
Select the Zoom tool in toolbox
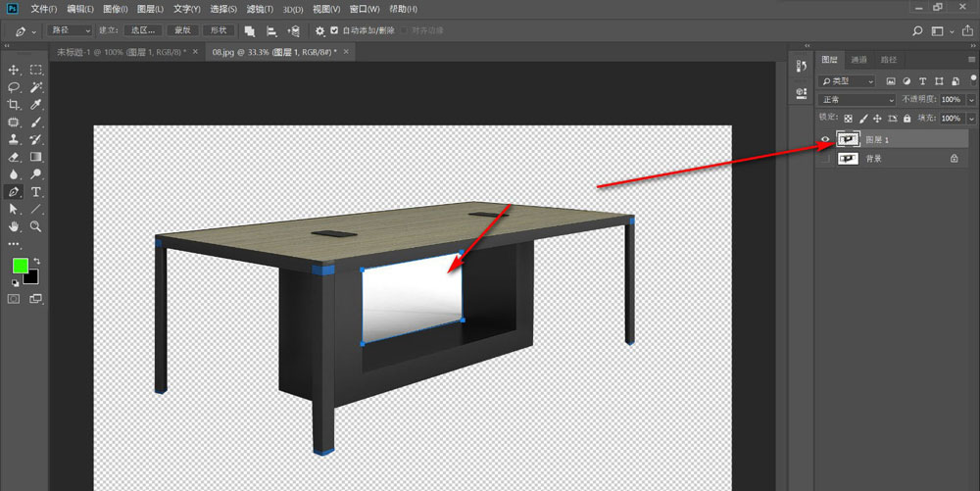pos(36,225)
